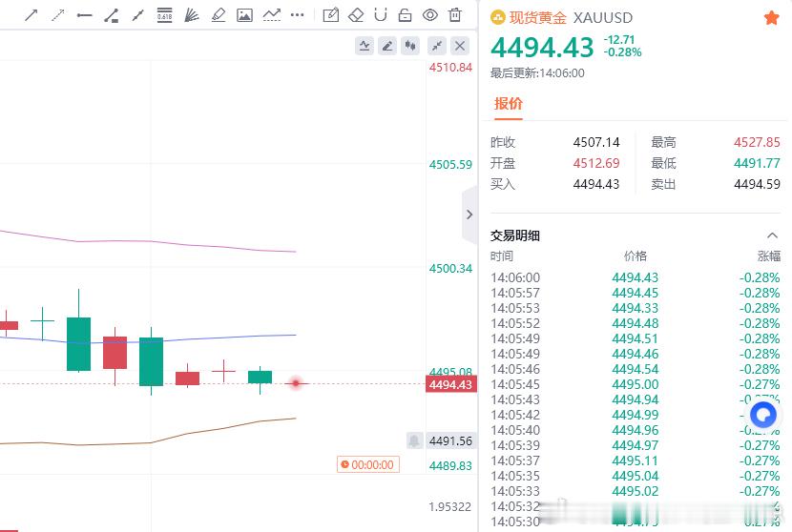The height and width of the screenshot is (532, 792).
Task: Click the 14:05:46 trade price 4494.54
Action: tap(635, 369)
